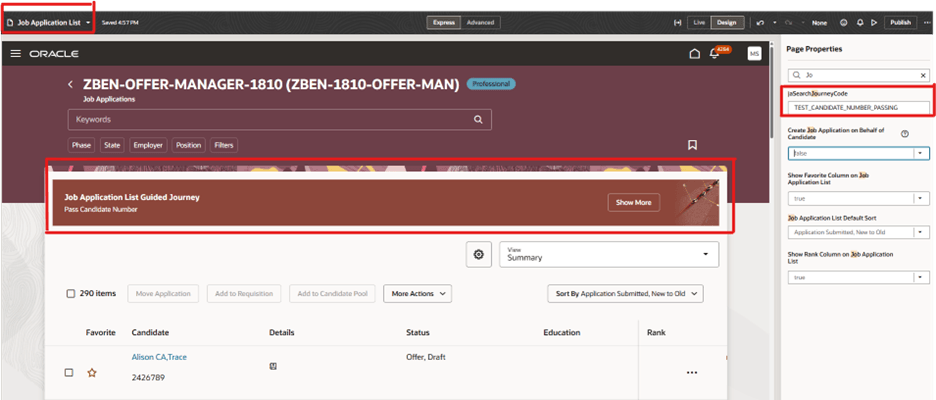Select the Express editing mode
The width and height of the screenshot is (936, 400).
tap(444, 23)
